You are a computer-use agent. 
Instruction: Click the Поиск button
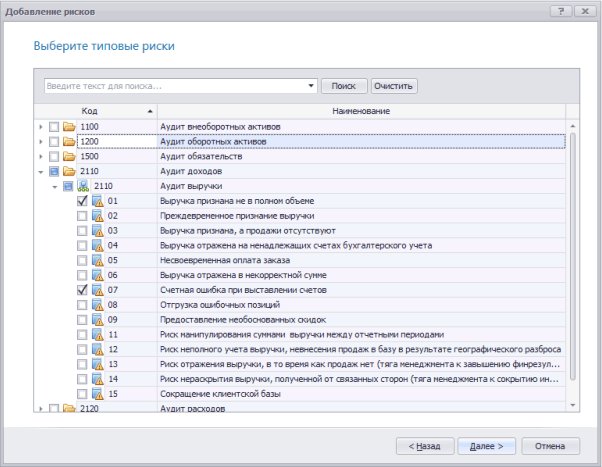click(344, 86)
